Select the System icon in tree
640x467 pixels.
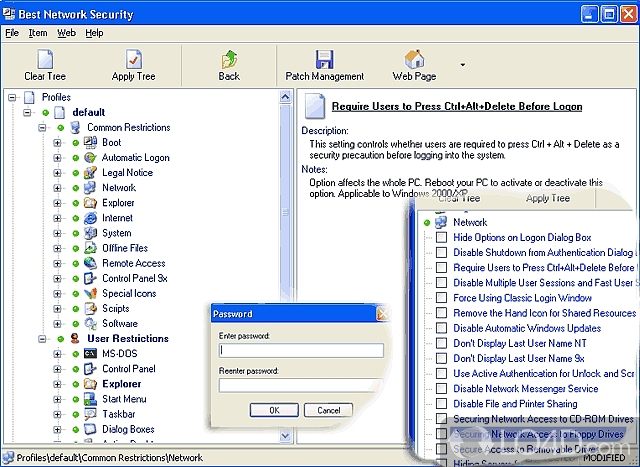[90, 233]
